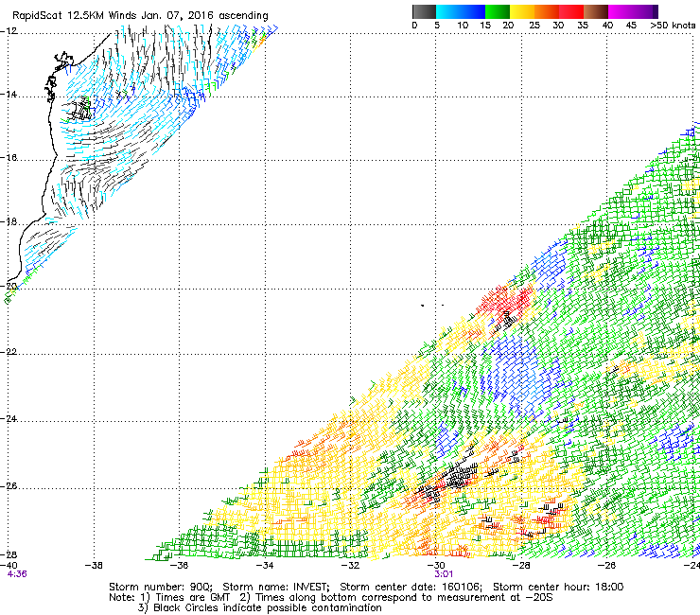
Task: Click the '>50 knots' legend label
Action: click(x=673, y=25)
